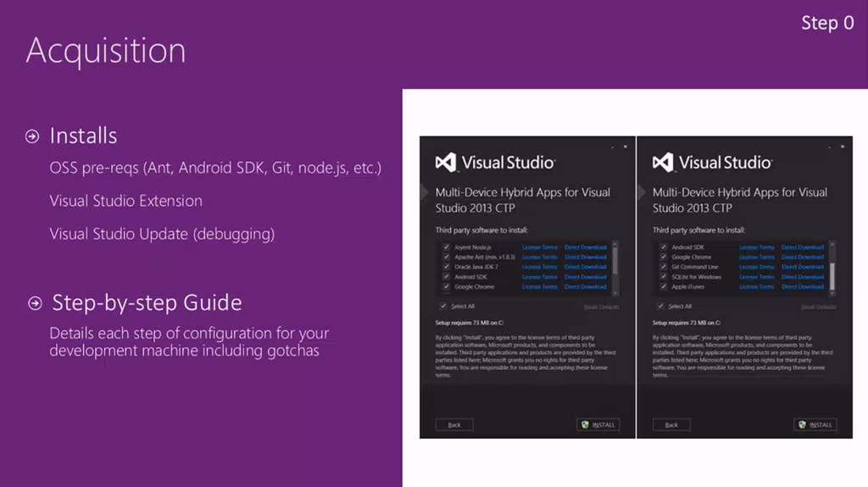
Task: Click scroll-up arrow of iTunes installer software list
Action: 832,244
